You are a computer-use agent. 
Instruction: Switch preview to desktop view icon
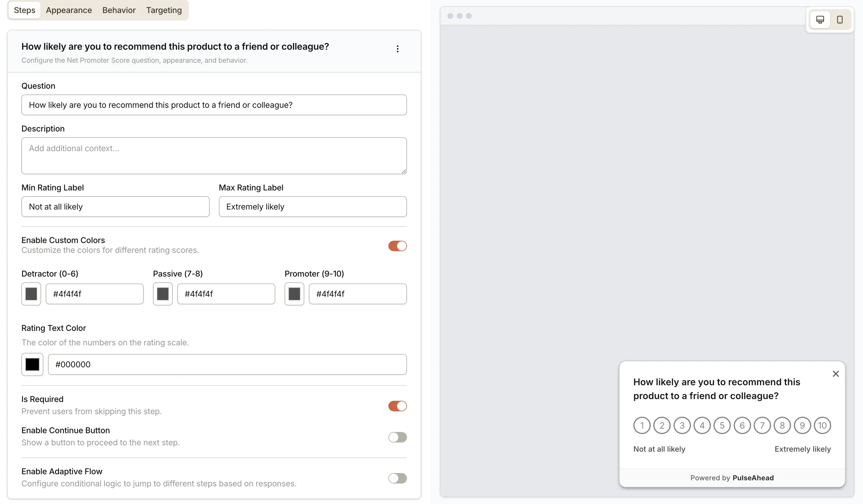point(820,19)
